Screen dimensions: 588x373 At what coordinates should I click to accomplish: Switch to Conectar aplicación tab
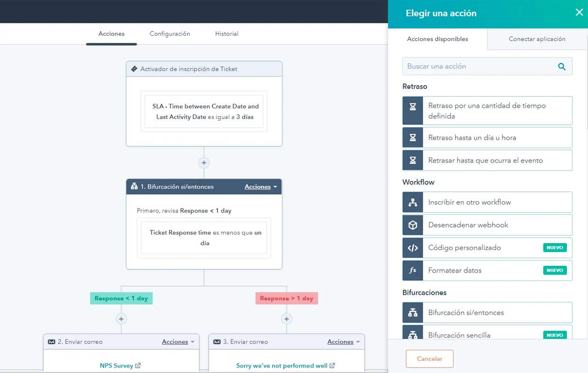pos(537,39)
